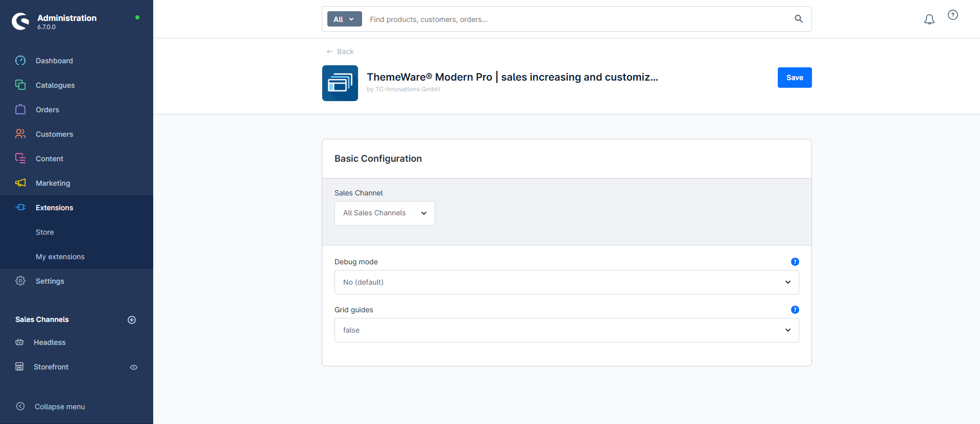The height and width of the screenshot is (424, 980).
Task: Click the Content layout icon
Action: (20, 159)
